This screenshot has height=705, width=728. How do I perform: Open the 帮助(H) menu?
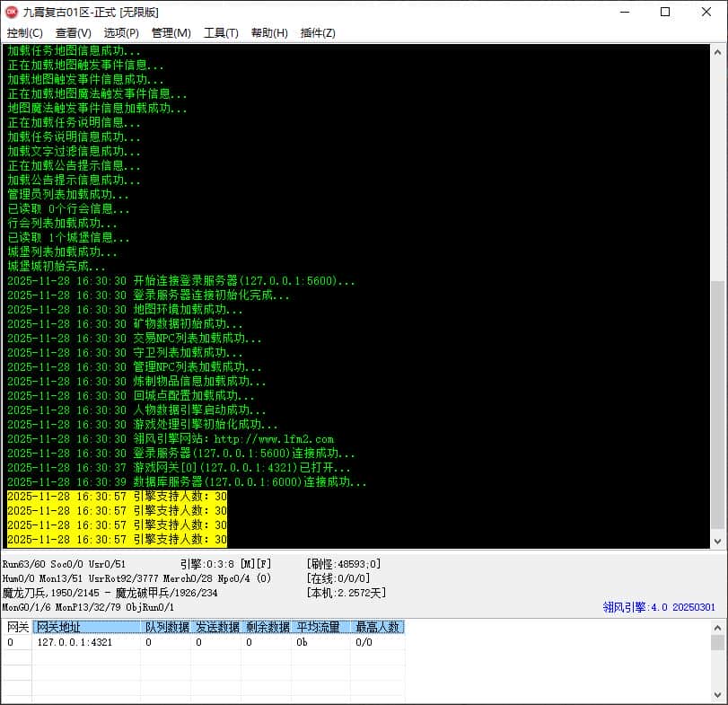click(269, 33)
